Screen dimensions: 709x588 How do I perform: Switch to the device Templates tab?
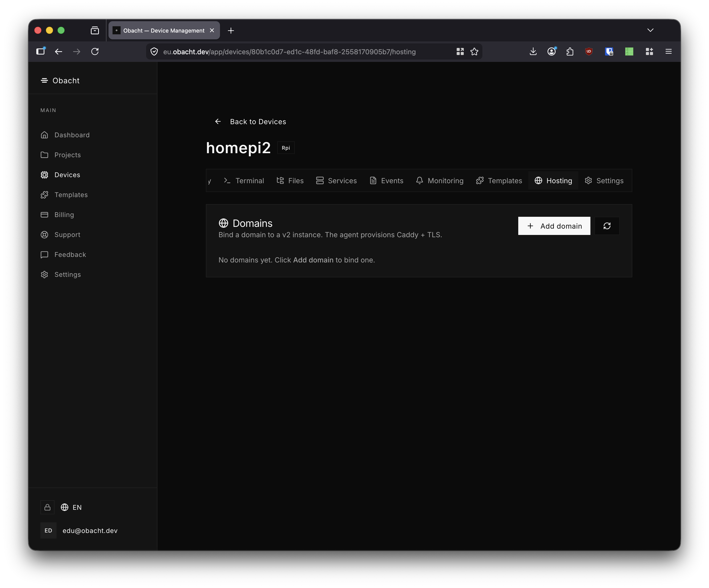pos(499,181)
